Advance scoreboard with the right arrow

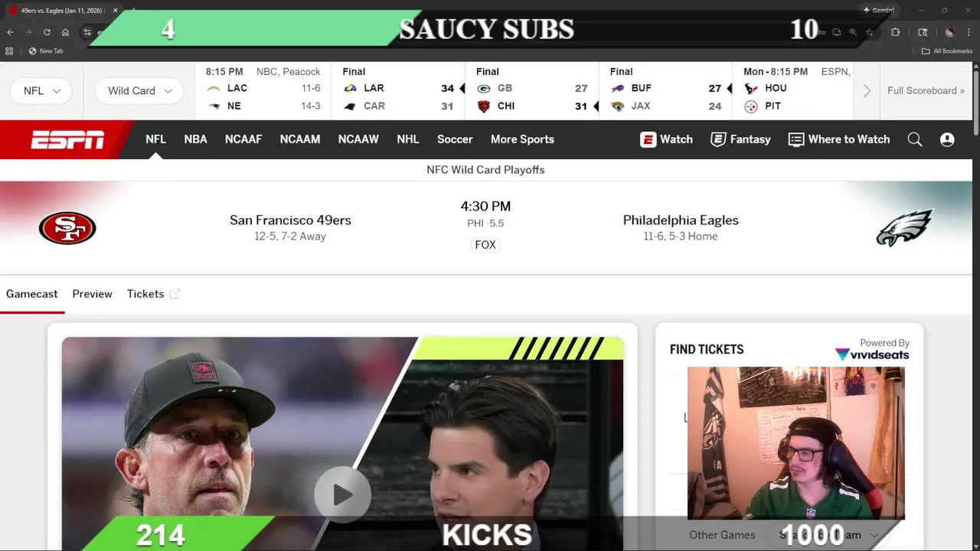(867, 90)
